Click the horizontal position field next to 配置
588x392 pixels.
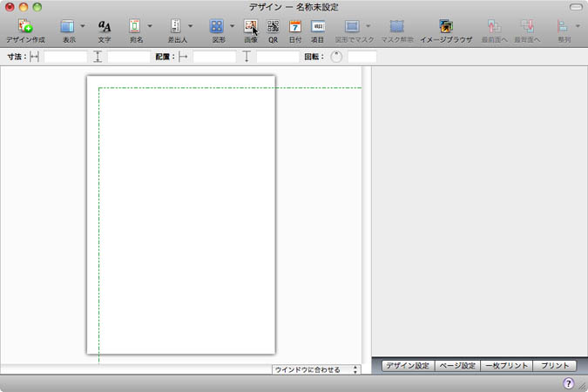pyautogui.click(x=214, y=57)
